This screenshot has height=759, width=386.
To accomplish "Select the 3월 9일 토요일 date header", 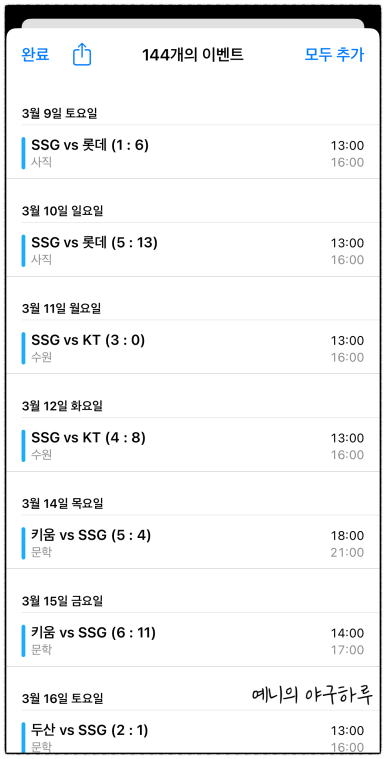I will click(x=60, y=113).
